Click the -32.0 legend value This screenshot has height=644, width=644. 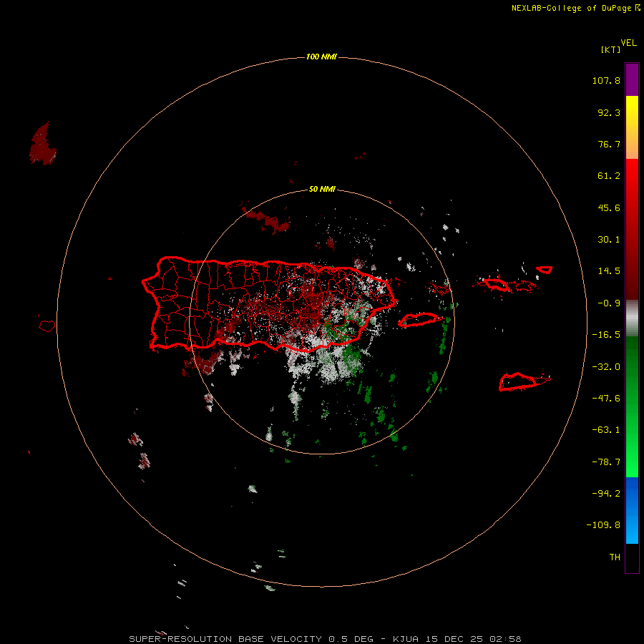(606, 367)
